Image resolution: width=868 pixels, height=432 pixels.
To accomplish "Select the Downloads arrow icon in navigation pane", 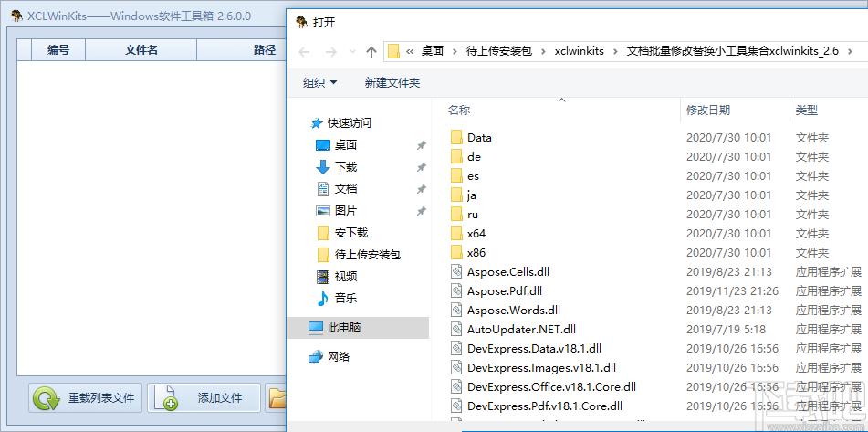I will (x=323, y=167).
